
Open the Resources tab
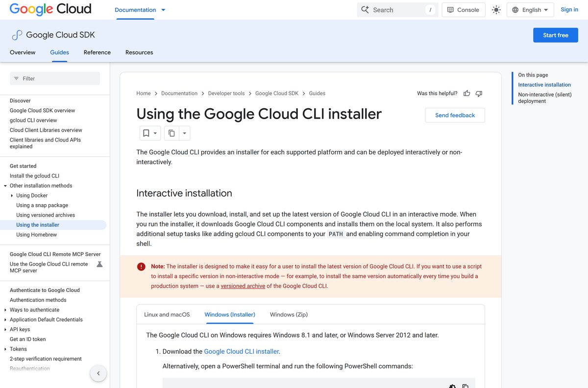click(x=139, y=52)
